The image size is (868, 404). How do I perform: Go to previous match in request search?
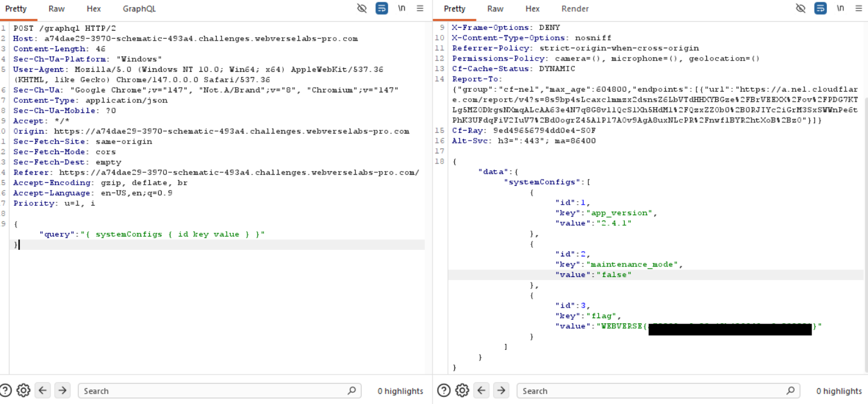pos(42,390)
